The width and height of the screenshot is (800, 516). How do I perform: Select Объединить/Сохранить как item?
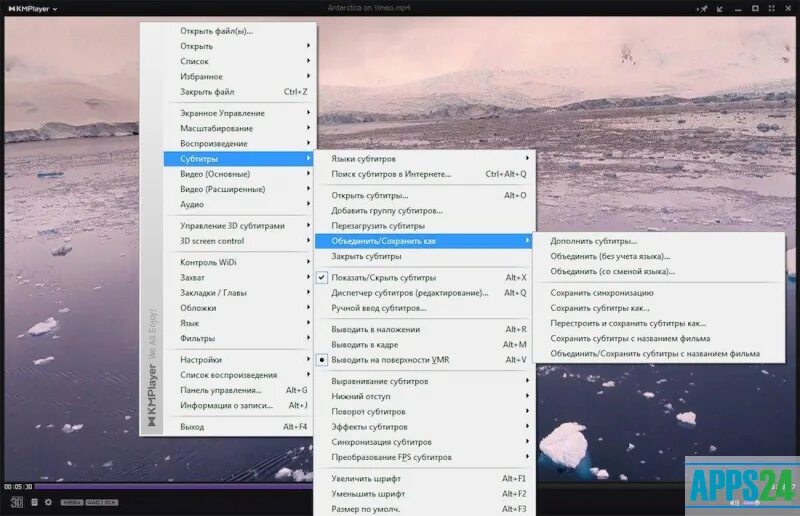pos(426,241)
